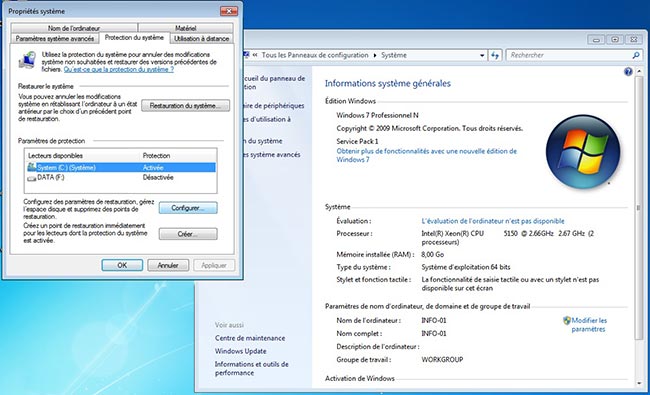This screenshot has width=650, height=395.
Task: Click the Lecteurs disponibles column header
Action: (x=56, y=156)
